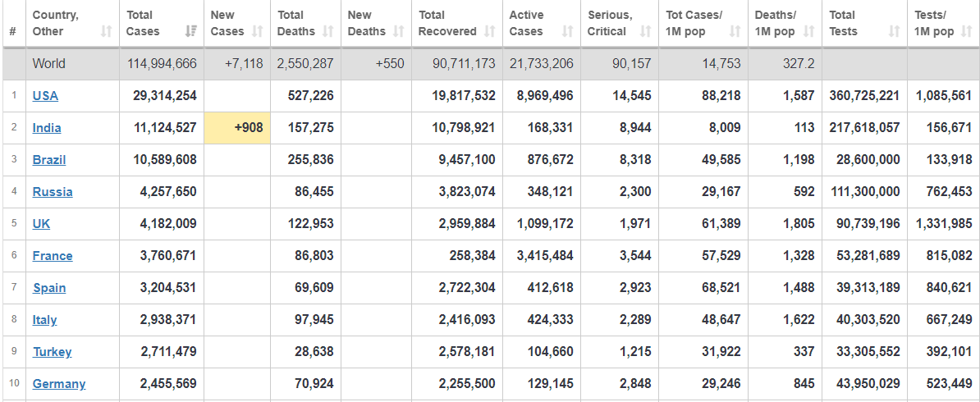Sort by Tot Cases/1M pop arrow icon
Screen dimensions: 980x402
point(735,32)
